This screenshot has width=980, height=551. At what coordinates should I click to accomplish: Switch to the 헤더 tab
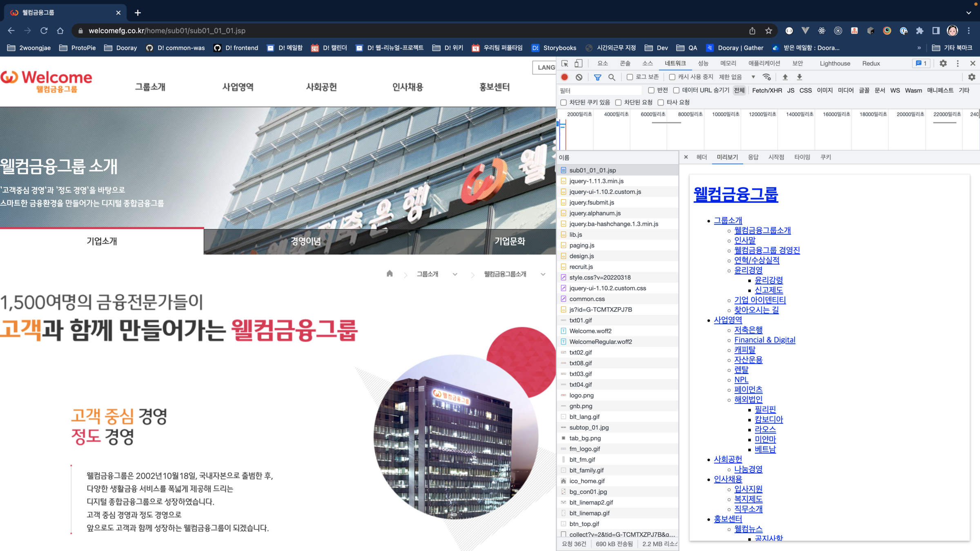pos(702,157)
